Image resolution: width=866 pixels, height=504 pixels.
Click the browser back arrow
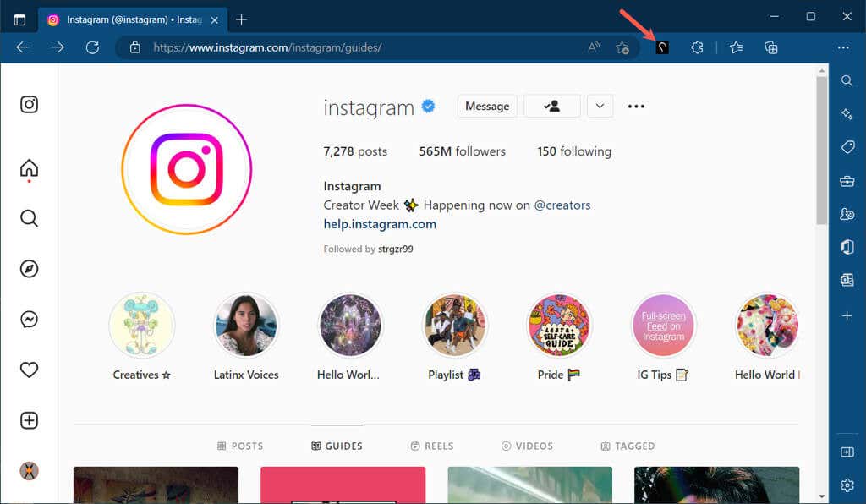(x=23, y=47)
